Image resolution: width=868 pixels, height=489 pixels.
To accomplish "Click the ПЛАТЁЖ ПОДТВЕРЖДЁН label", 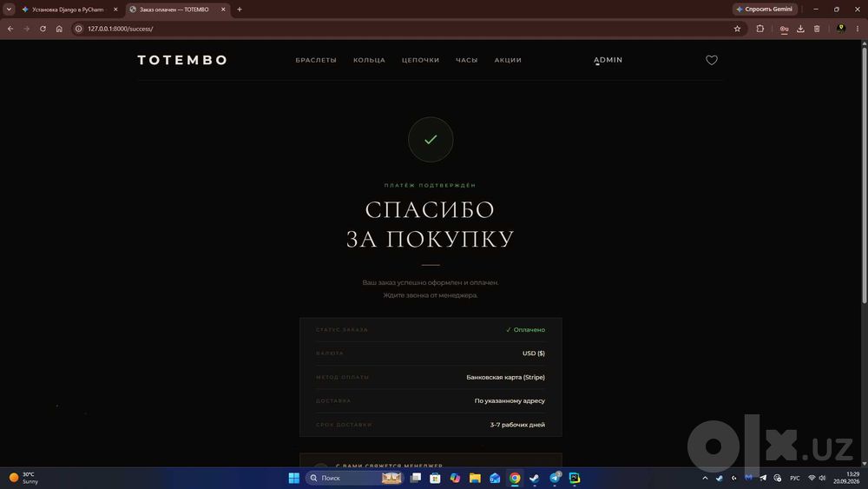I will (x=431, y=186).
